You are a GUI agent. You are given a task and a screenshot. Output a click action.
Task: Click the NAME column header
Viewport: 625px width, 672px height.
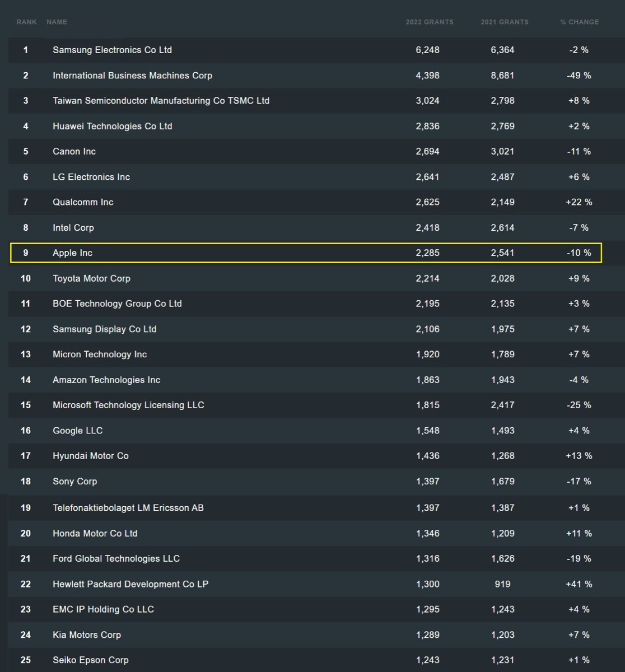click(57, 22)
